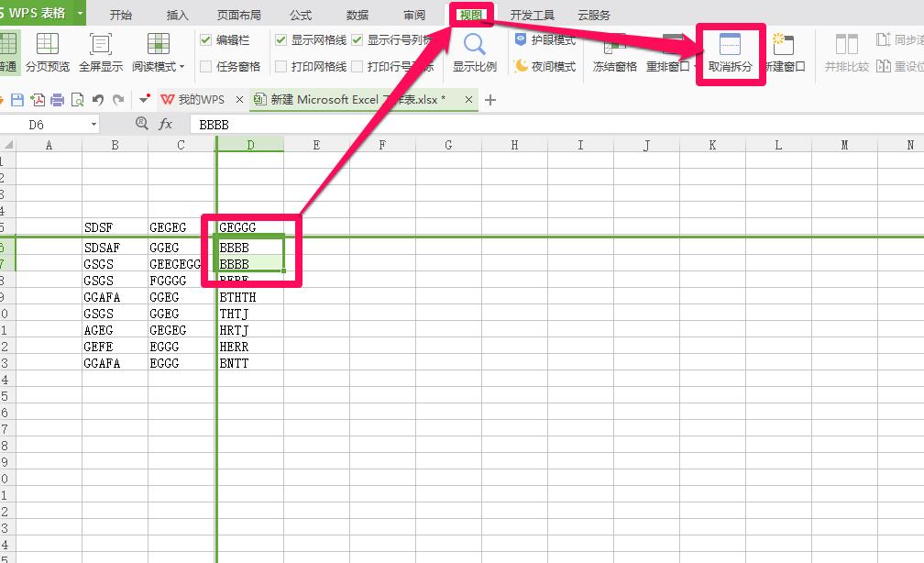Enable the 任务窗格 checkbox
The image size is (924, 563).
[x=205, y=65]
